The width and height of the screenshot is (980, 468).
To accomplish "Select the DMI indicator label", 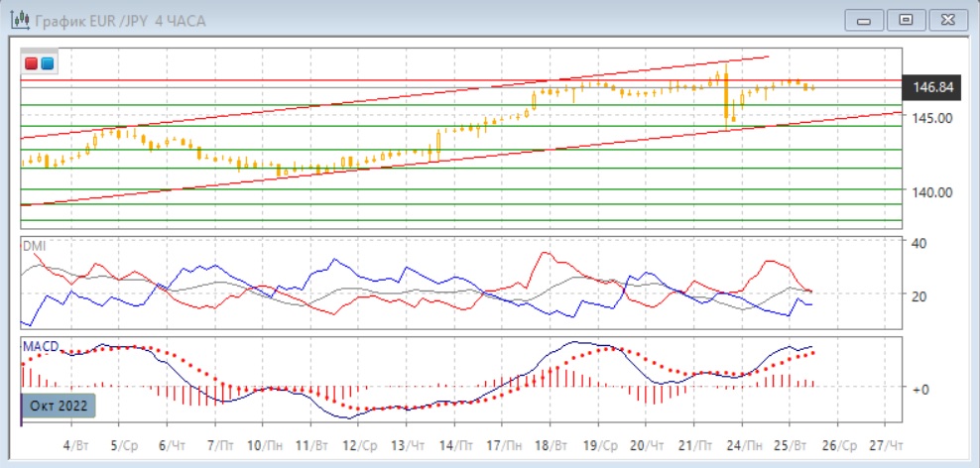I will [x=34, y=245].
